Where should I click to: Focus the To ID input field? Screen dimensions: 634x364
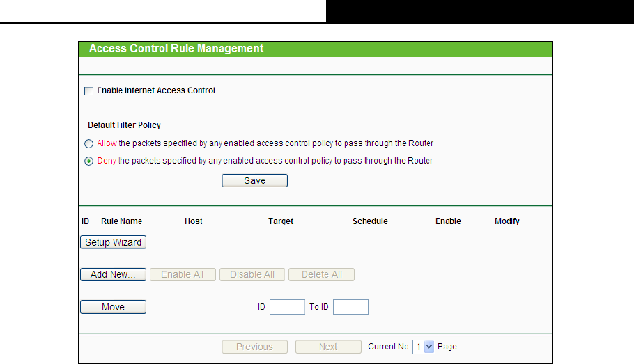[350, 307]
